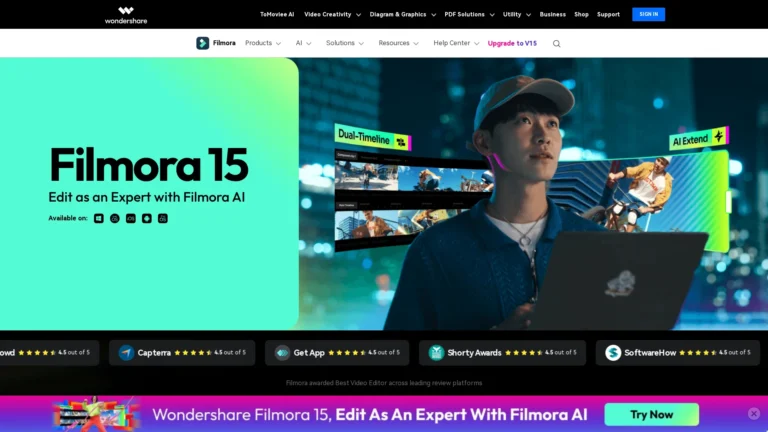Screen dimensions: 768x432
Task: Expand the Help Center dropdown
Action: pyautogui.click(x=456, y=44)
